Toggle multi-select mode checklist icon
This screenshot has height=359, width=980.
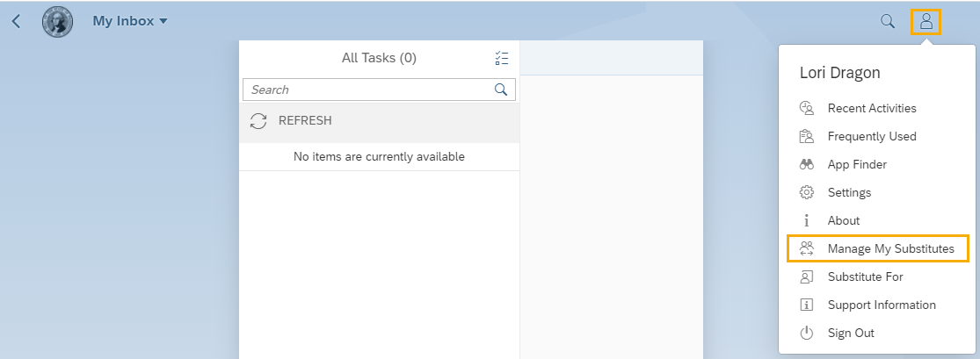coord(502,59)
